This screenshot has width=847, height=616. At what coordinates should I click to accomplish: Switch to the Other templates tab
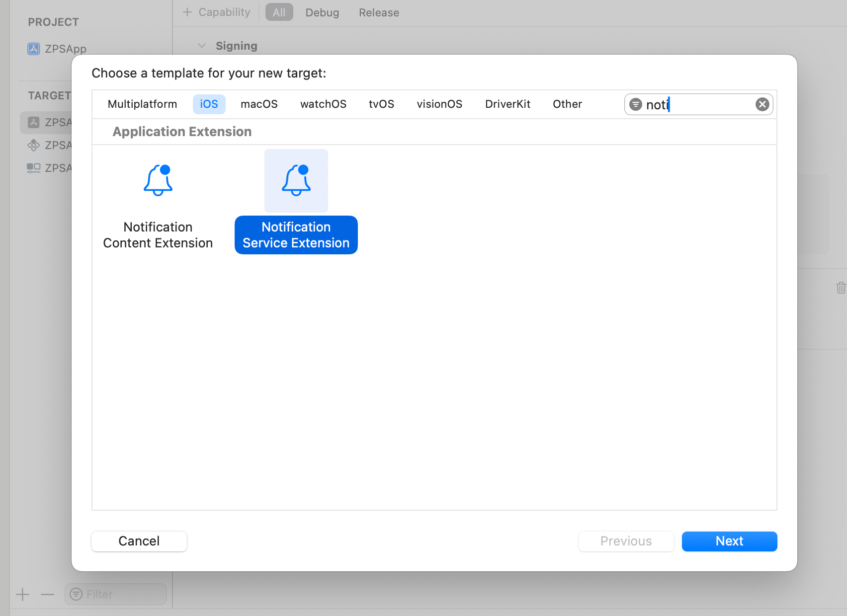coord(567,104)
